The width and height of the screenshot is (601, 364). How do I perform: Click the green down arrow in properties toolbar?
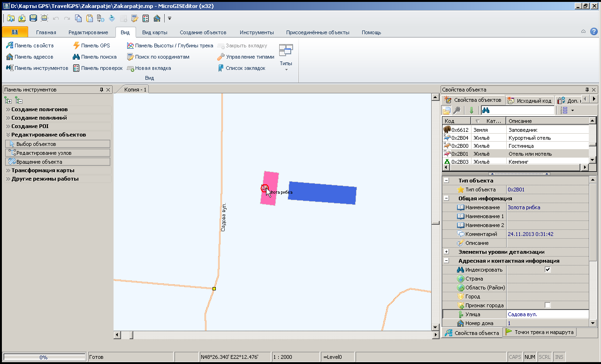coord(472,110)
